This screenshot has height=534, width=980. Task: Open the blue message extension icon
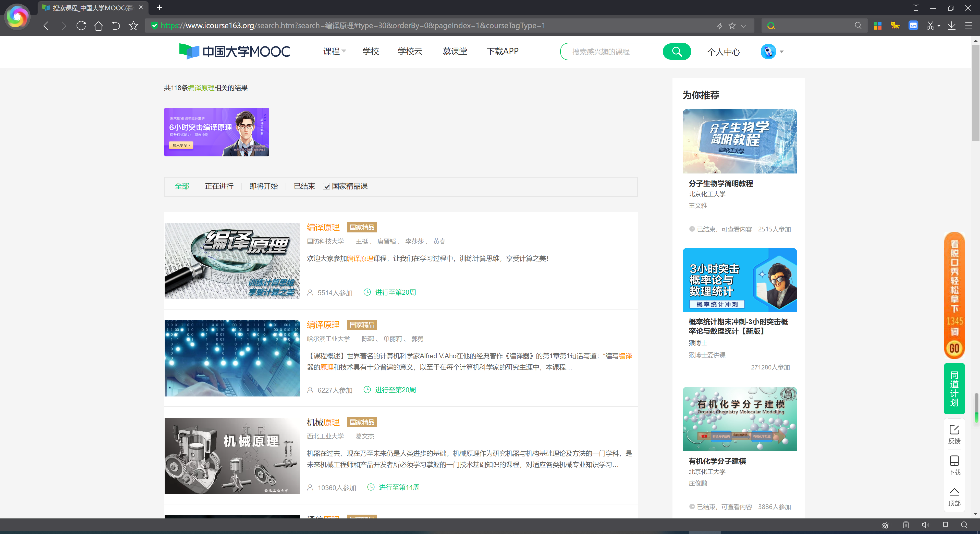913,26
